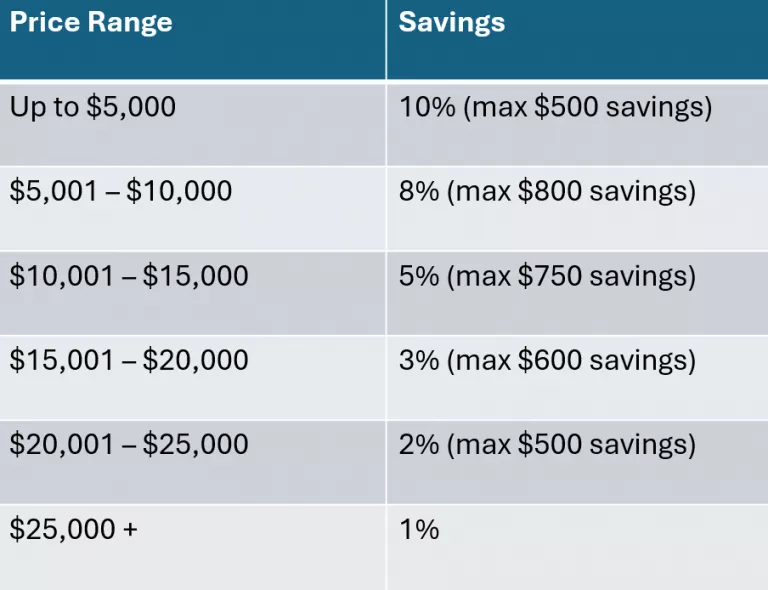Image resolution: width=768 pixels, height=590 pixels.
Task: Click the Price Range column header
Action: [91, 23]
